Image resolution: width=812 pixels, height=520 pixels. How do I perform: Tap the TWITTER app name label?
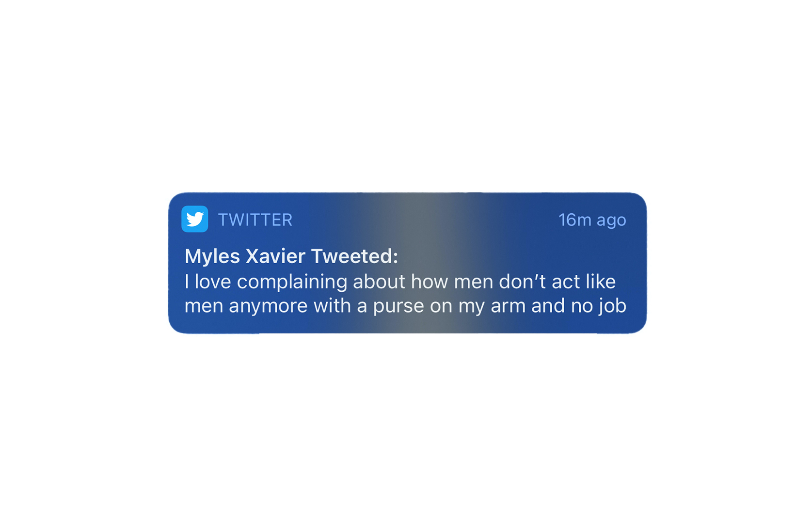coord(255,220)
